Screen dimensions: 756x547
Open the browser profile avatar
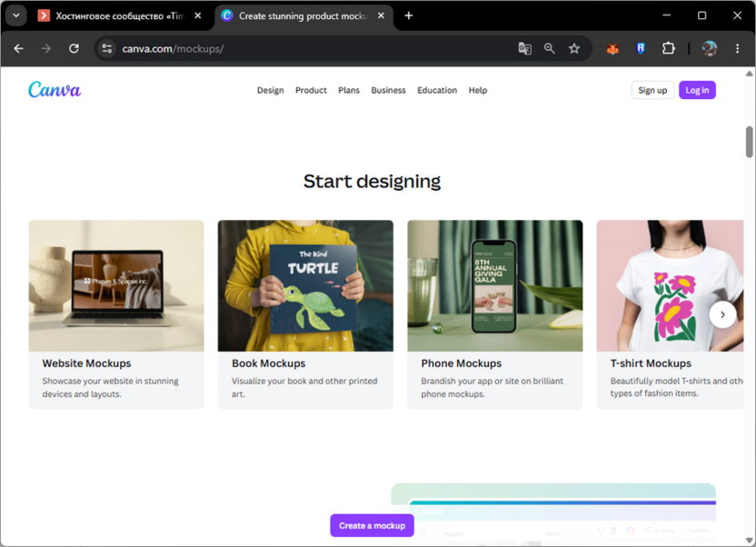[710, 49]
